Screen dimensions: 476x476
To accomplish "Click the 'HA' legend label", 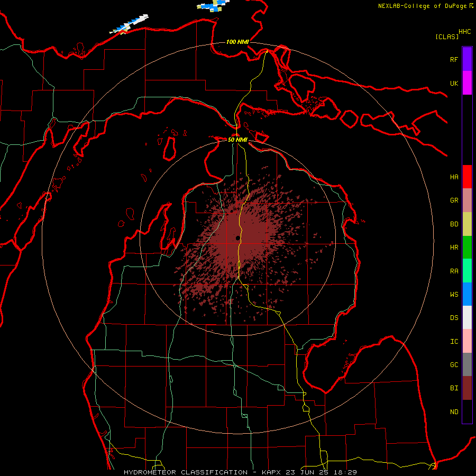I will [454, 177].
